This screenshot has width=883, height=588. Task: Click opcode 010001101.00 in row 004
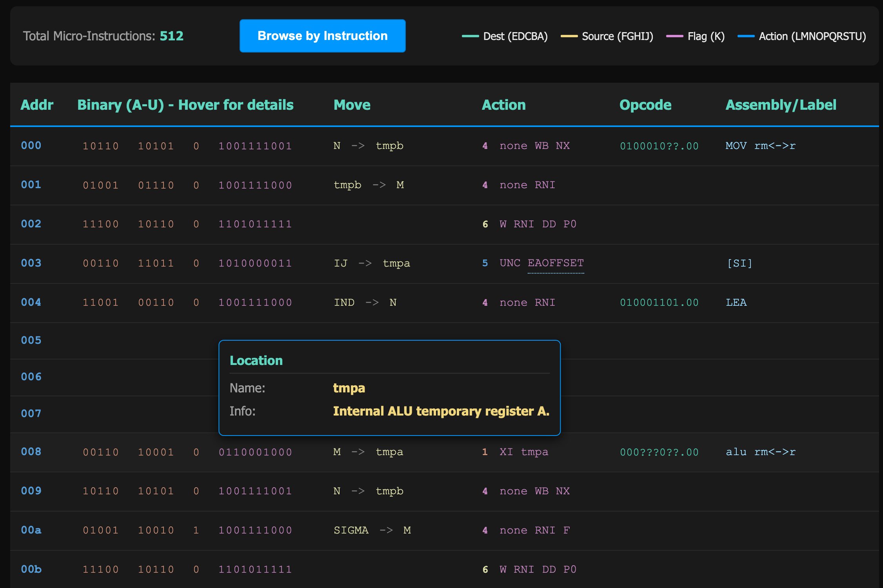point(659,303)
